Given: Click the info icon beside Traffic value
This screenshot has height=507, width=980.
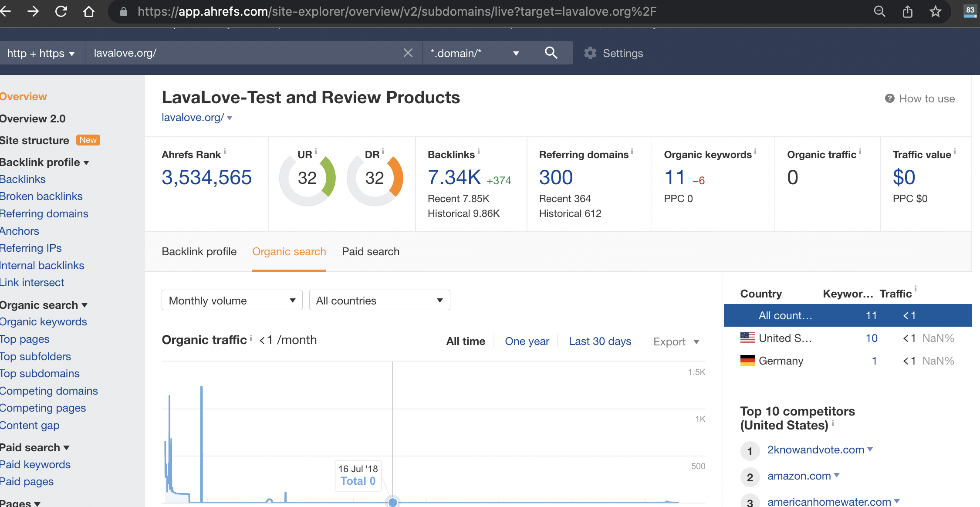Looking at the screenshot, I should click(x=955, y=151).
